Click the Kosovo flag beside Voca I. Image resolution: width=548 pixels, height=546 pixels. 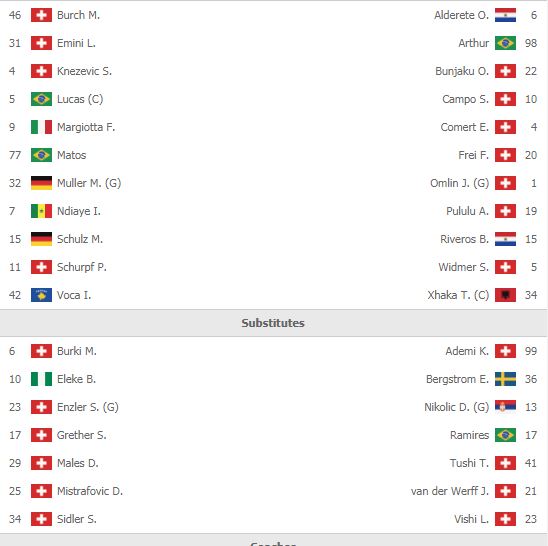pos(41,295)
